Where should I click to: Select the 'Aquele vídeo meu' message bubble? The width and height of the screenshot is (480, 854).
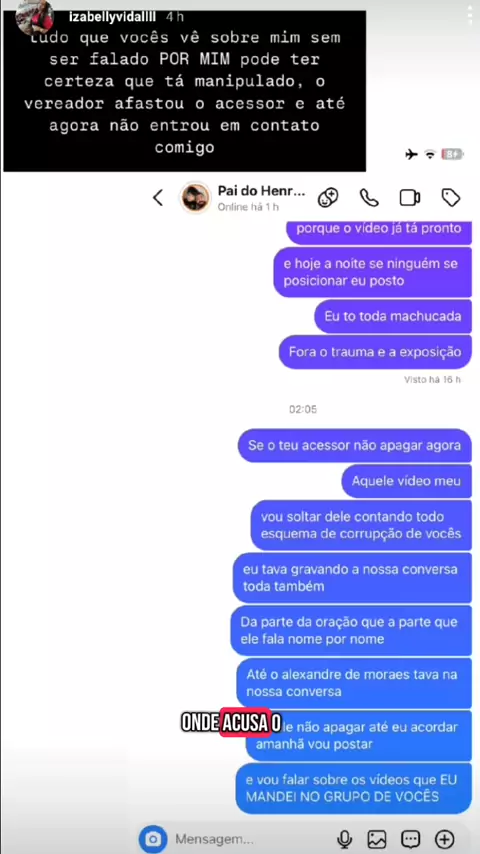tap(406, 481)
